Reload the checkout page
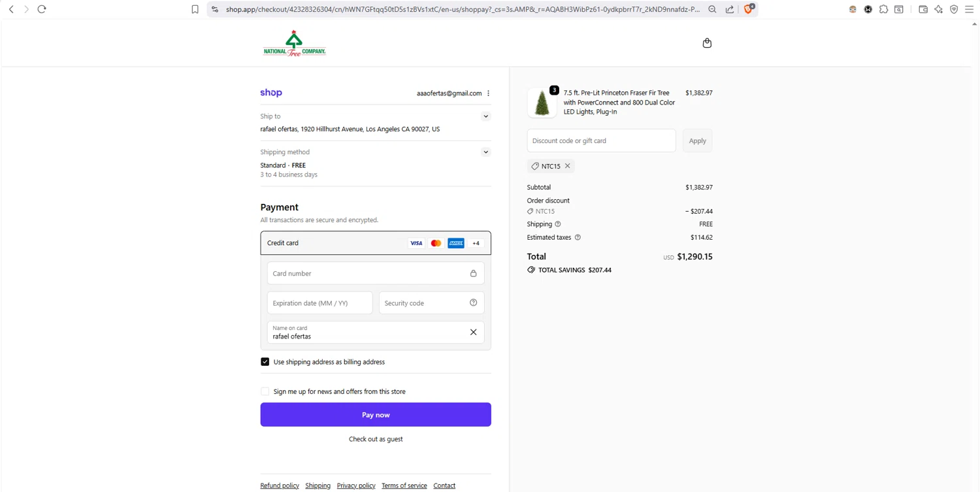 click(x=42, y=9)
